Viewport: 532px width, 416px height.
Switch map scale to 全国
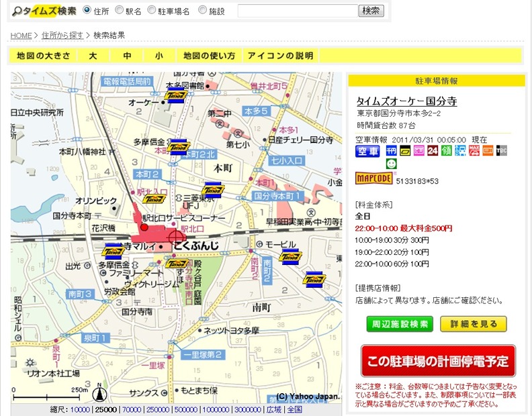coord(294,409)
